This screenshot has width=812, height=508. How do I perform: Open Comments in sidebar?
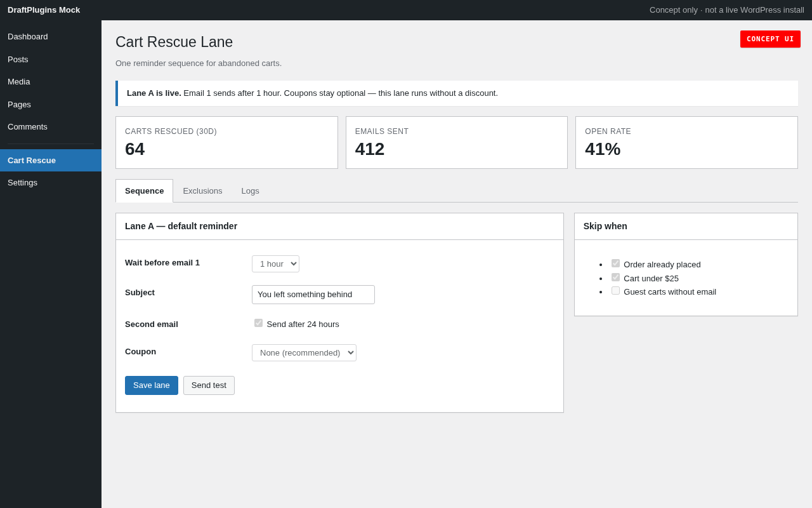click(x=51, y=127)
